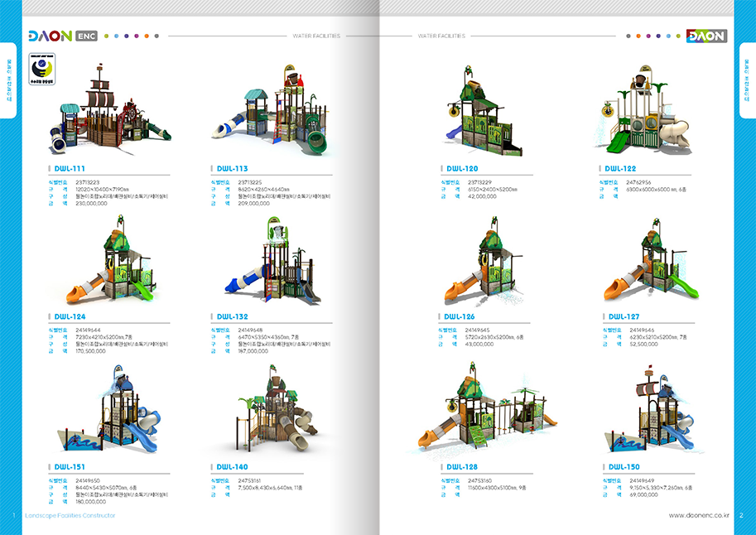The image size is (756, 535).
Task: Open the www.daonenc.co.kr website link
Action: [x=698, y=515]
